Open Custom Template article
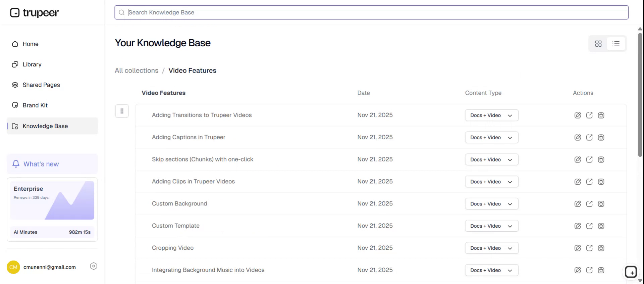644x284 pixels. coord(176,226)
